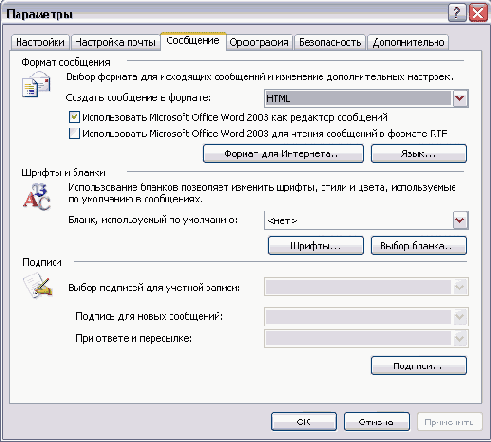The width and height of the screenshot is (491, 442).
Task: Click the Формат для Интернета button
Action: (x=283, y=154)
